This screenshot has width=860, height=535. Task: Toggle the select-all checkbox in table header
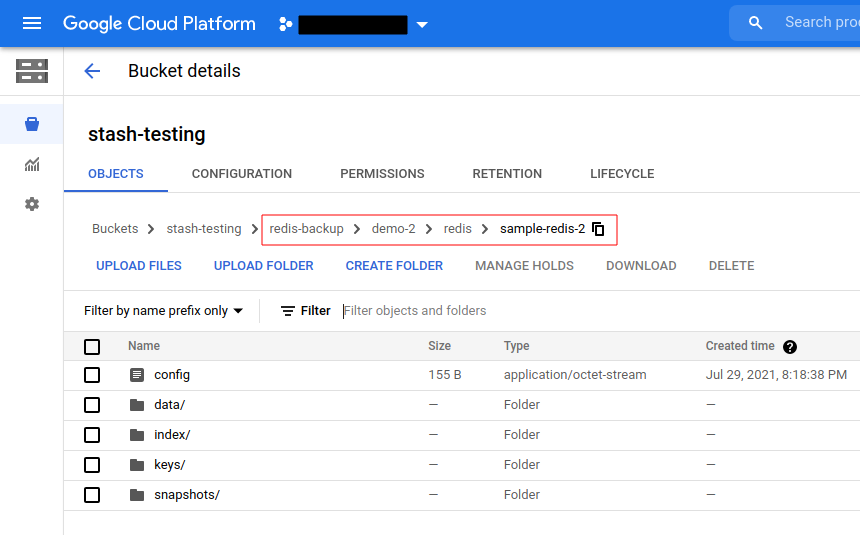pyautogui.click(x=92, y=347)
